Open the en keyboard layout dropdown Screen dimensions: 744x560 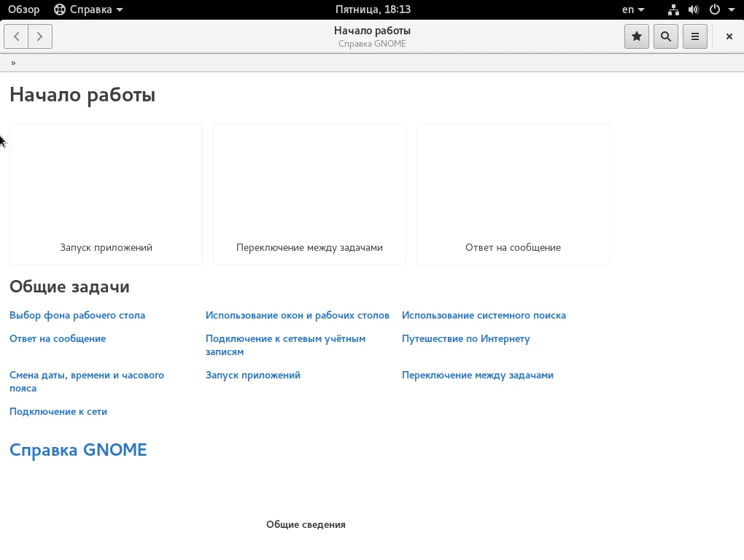(633, 9)
